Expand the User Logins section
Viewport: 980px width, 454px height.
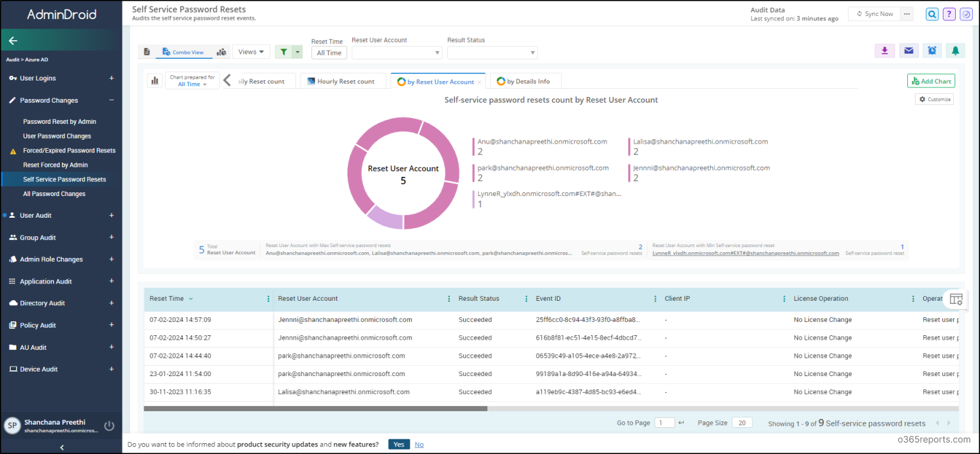coord(111,79)
